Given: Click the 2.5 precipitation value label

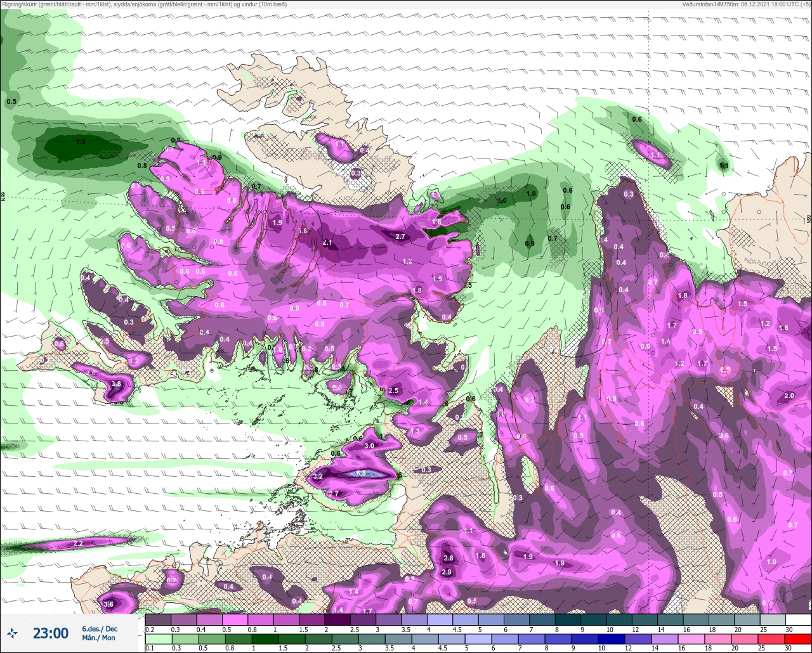Looking at the screenshot, I should click(393, 391).
